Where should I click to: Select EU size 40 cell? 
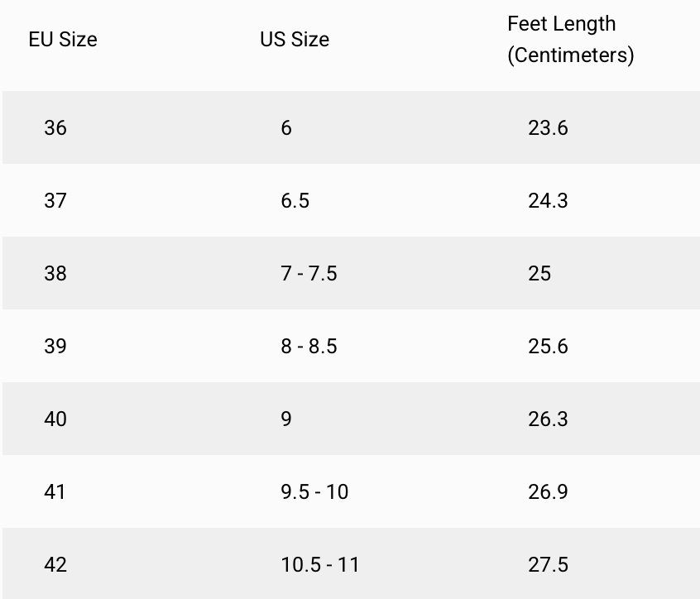coord(55,419)
